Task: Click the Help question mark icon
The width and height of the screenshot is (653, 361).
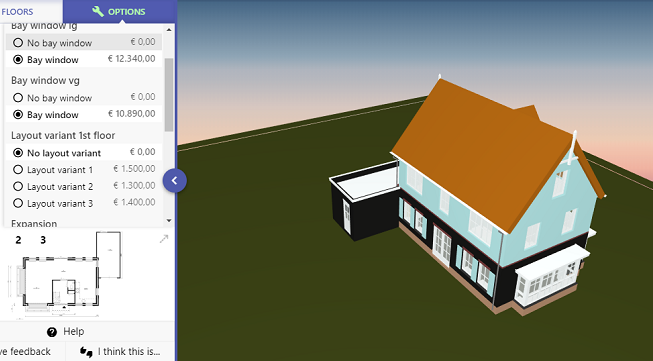Action: (x=52, y=332)
